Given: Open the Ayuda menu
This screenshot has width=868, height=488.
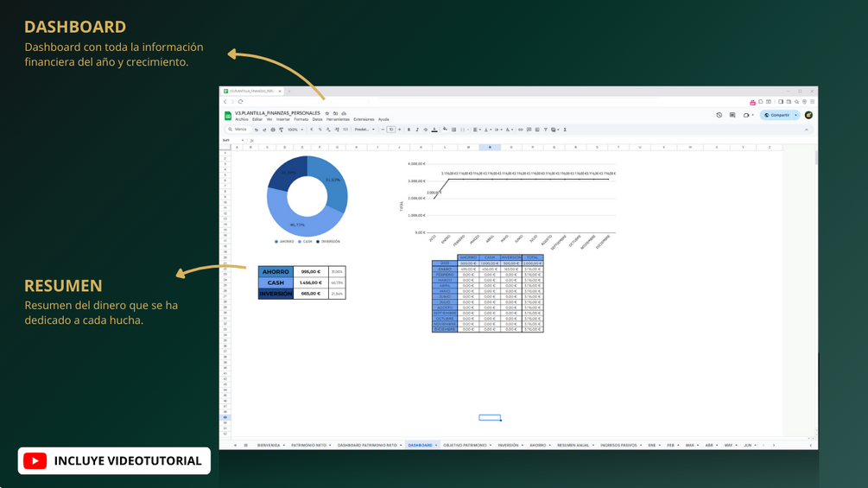Looking at the screenshot, I should click(x=383, y=119).
